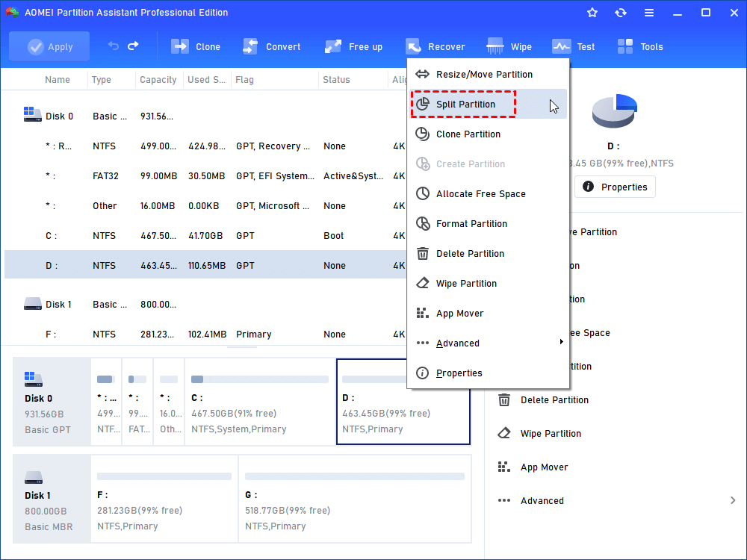This screenshot has width=747, height=560.
Task: Choose App Mover from context menu
Action: pos(488,314)
